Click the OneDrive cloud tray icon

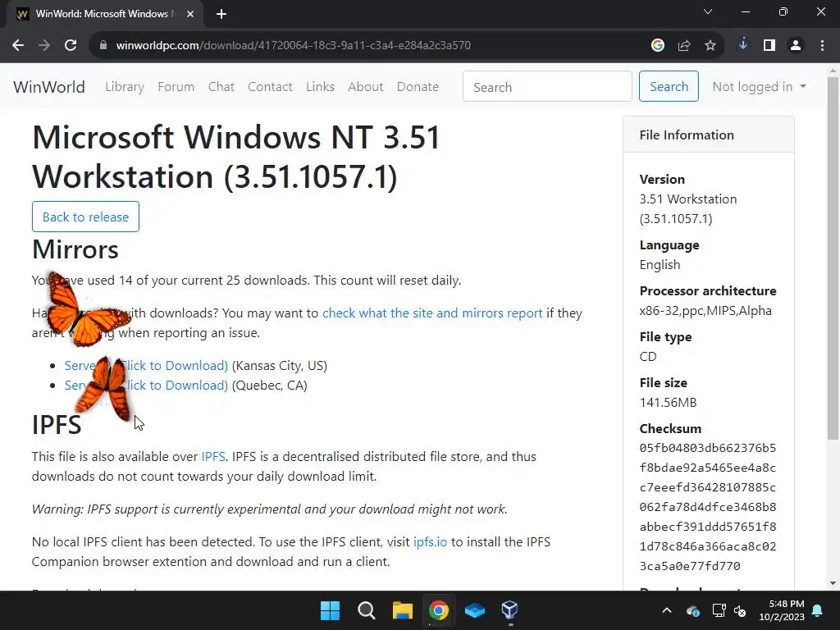click(692, 610)
